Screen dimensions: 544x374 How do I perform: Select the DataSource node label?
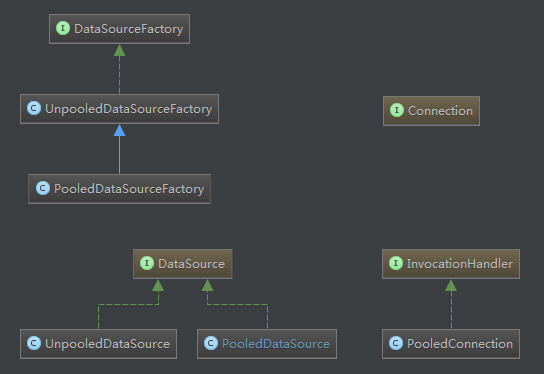[x=192, y=264]
